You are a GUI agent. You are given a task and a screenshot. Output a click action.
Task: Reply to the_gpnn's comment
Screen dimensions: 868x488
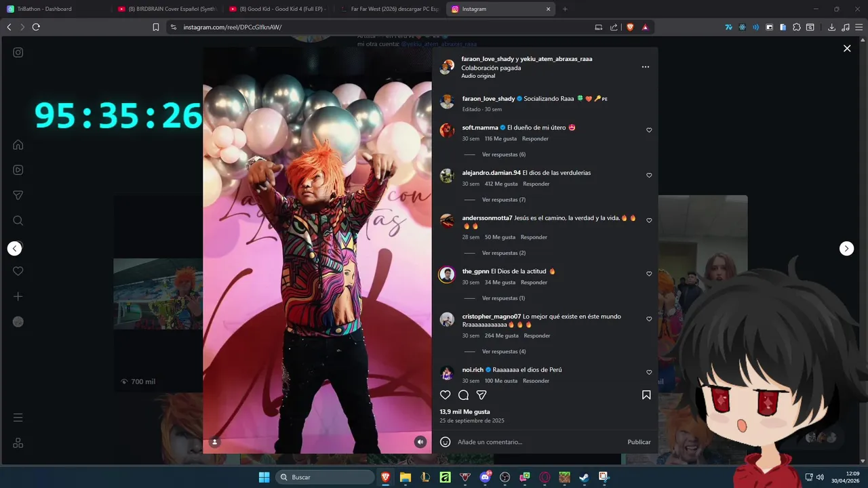pyautogui.click(x=534, y=283)
